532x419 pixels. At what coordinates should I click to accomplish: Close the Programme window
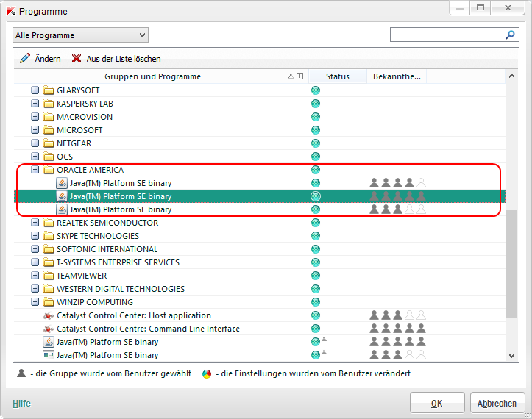508,8
